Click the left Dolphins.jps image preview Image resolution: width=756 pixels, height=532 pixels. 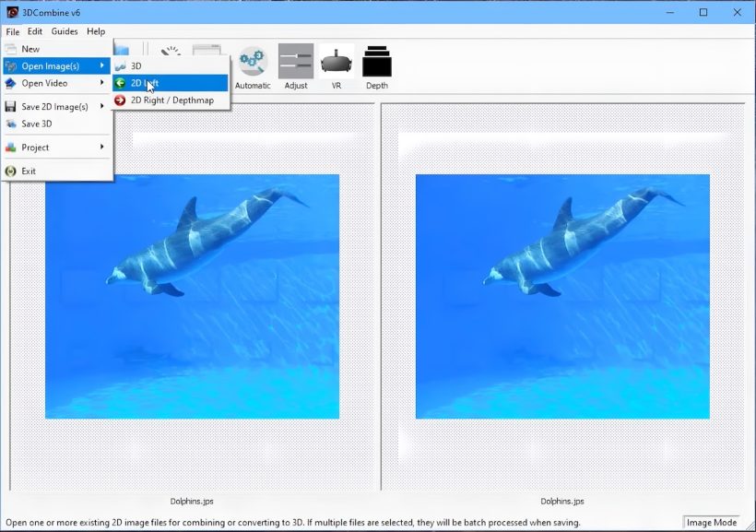tap(194, 295)
